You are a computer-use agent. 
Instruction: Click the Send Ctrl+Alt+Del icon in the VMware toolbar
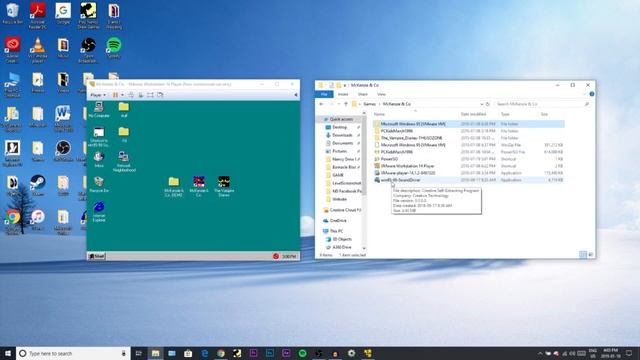click(x=131, y=95)
